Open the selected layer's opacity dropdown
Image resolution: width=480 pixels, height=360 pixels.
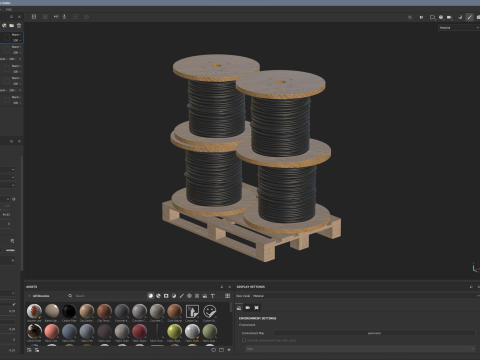coord(17,40)
